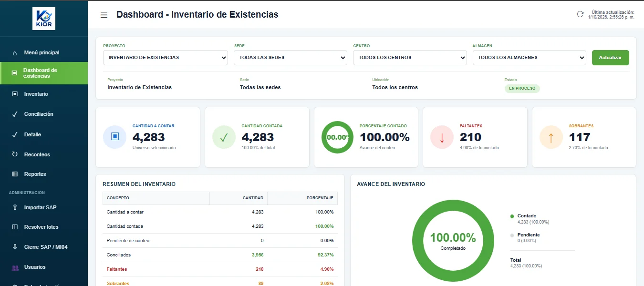Screen dimensions: 644x286
Task: Click the Pendiente de conteo row label
Action: (128, 241)
